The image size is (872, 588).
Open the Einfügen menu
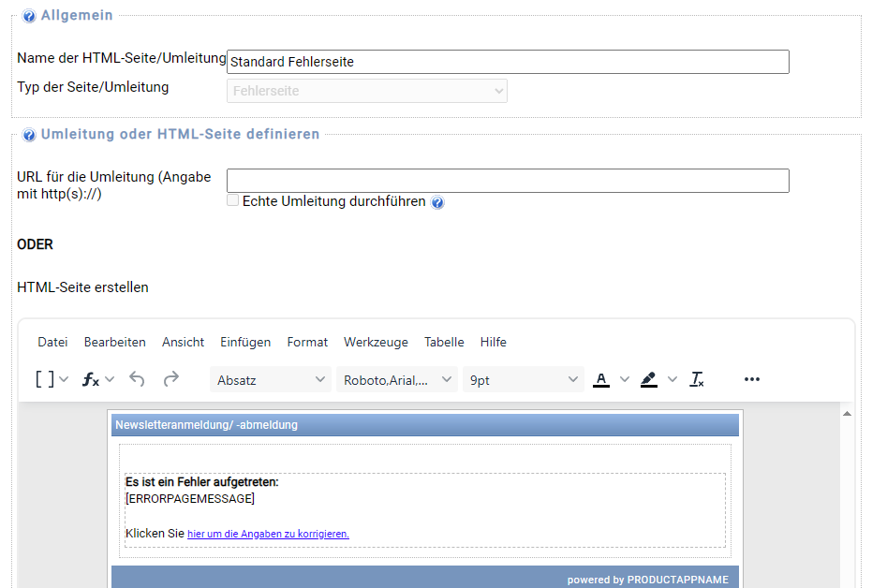pos(245,342)
